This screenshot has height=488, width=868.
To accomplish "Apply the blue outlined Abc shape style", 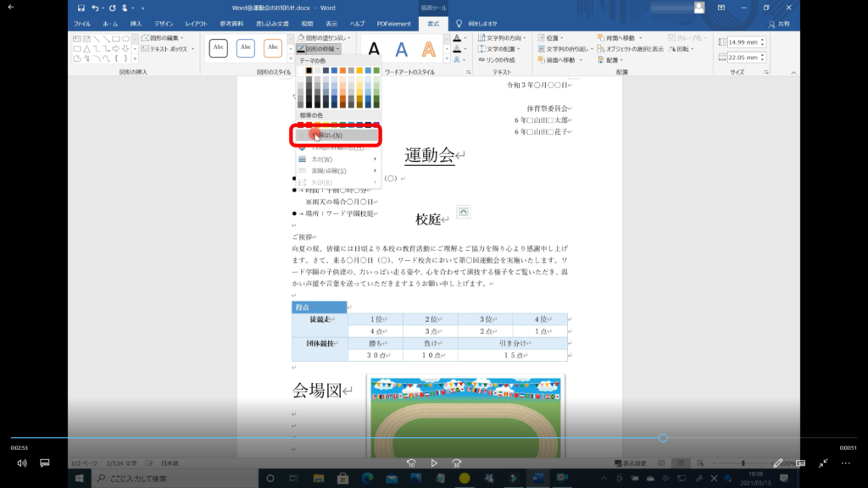I will pyautogui.click(x=247, y=48).
